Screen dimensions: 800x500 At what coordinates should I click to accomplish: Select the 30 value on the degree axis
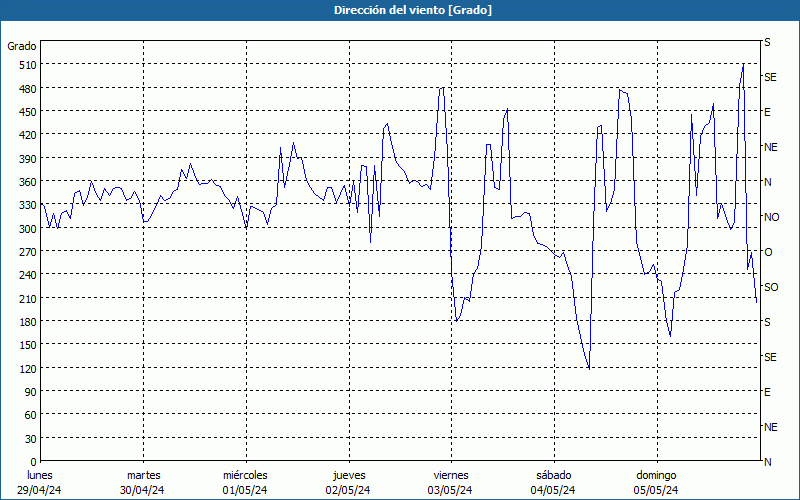[x=31, y=439]
